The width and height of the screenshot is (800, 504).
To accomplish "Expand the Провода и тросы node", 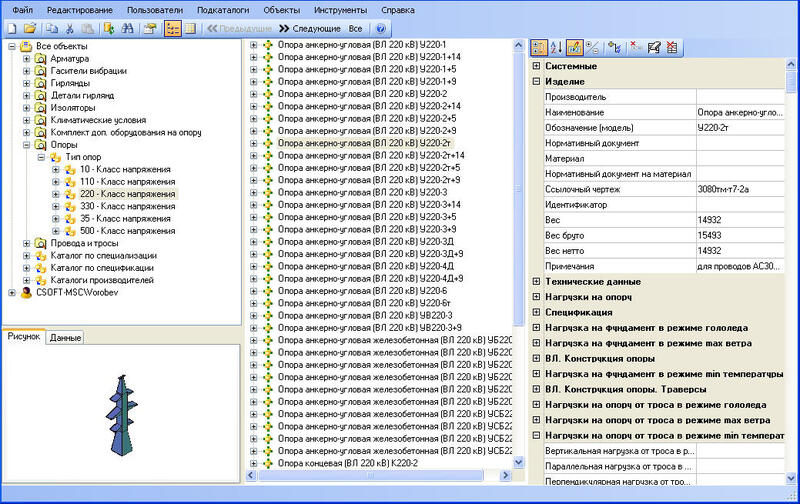I will point(27,243).
